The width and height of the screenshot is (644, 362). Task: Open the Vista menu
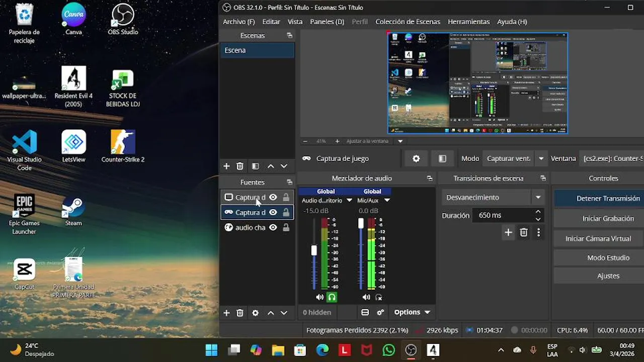pyautogui.click(x=295, y=22)
